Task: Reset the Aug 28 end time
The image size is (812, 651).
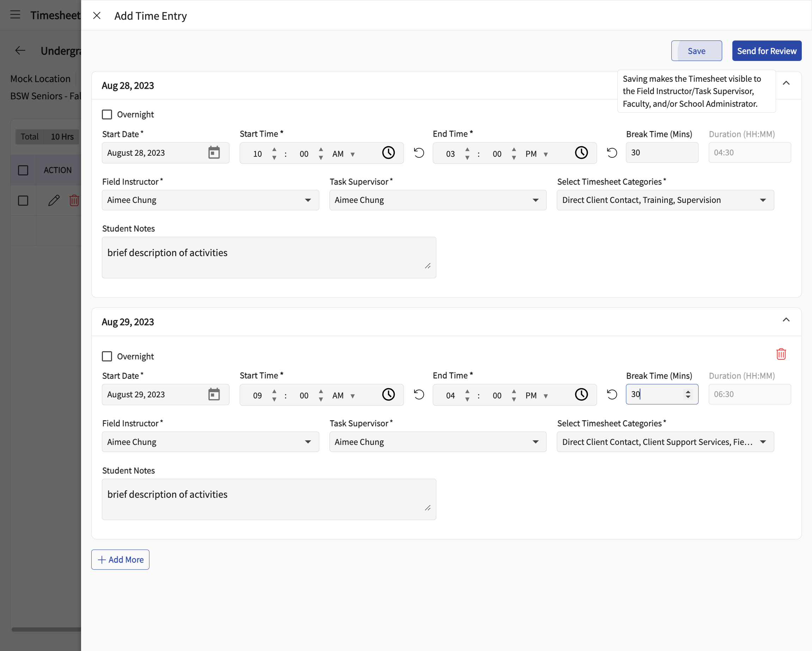Action: tap(612, 153)
